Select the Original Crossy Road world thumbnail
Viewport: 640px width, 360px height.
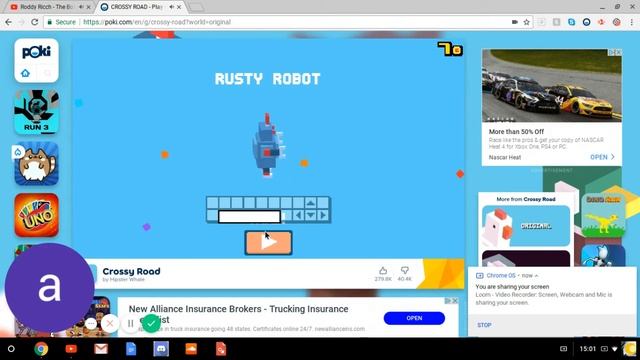tap(526, 226)
